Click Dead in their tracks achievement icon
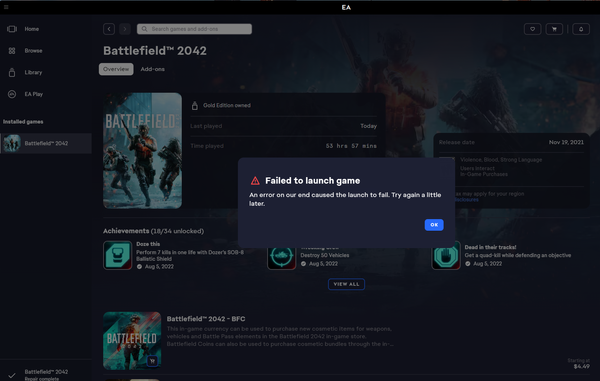 (x=446, y=256)
